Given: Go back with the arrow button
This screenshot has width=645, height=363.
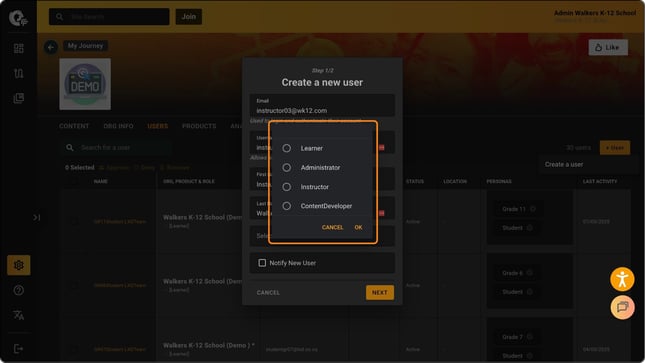Looking at the screenshot, I should (51, 47).
